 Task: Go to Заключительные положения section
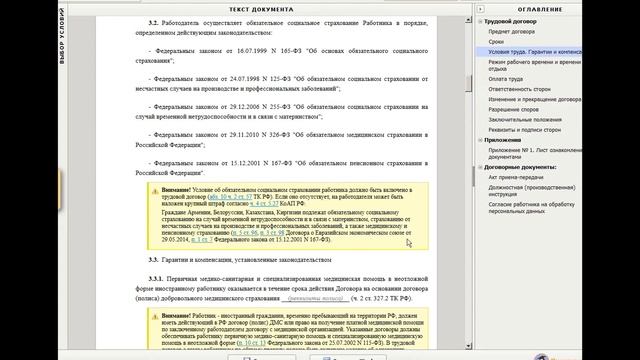tap(525, 120)
